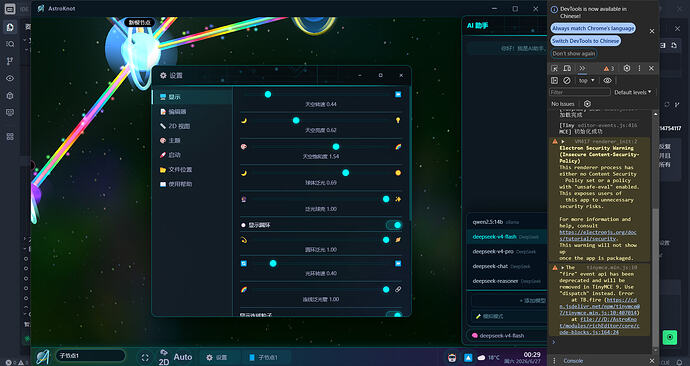
Task: Clear the console with the ban icon
Action: (x=567, y=81)
